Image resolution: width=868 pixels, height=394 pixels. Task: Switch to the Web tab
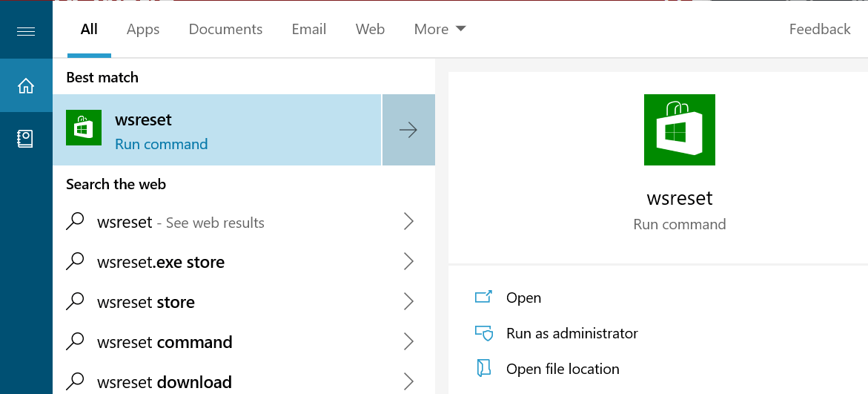370,30
